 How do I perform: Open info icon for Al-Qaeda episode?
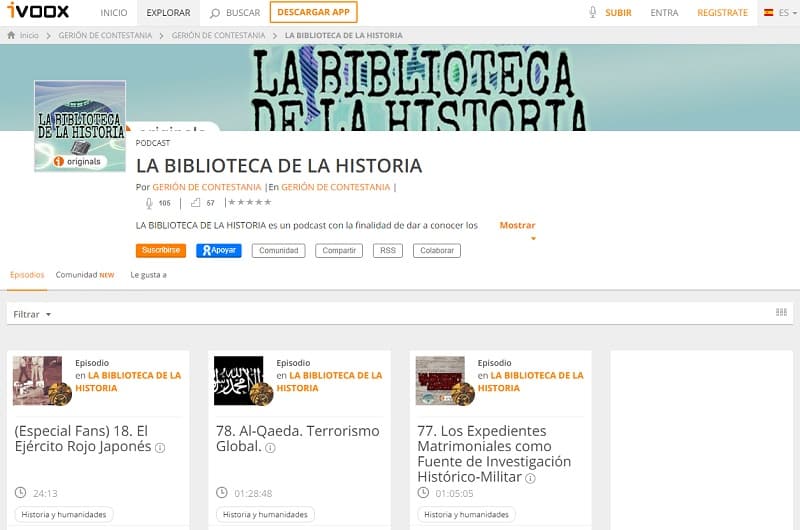(270, 448)
